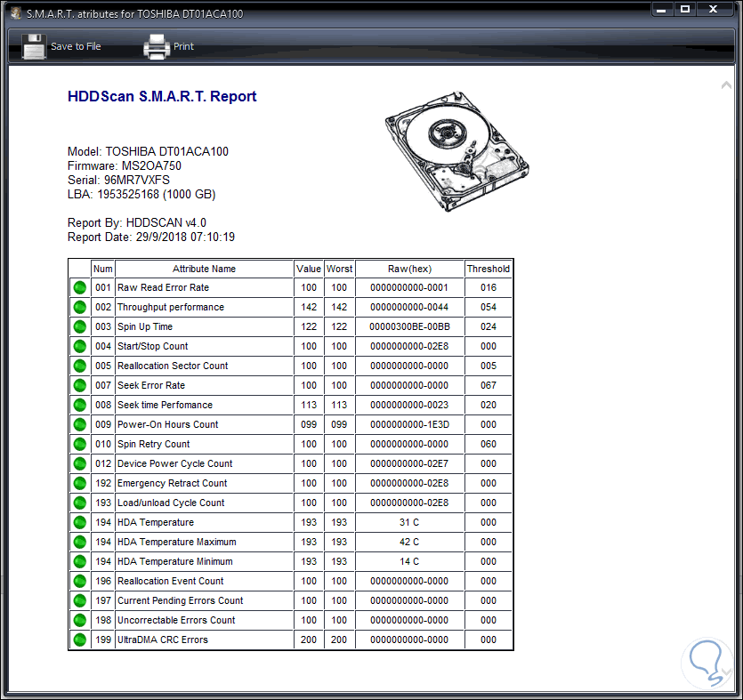Click green status icon for Power-On Hours Count
The image size is (743, 700).
tap(79, 424)
